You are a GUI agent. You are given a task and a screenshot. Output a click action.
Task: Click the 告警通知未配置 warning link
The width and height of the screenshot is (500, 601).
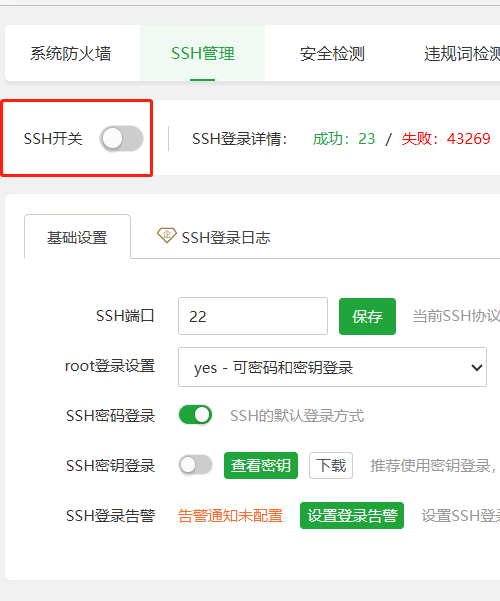point(230,516)
